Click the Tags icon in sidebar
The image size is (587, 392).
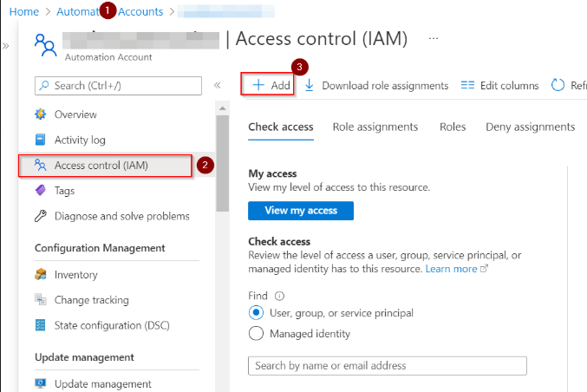pyautogui.click(x=40, y=191)
